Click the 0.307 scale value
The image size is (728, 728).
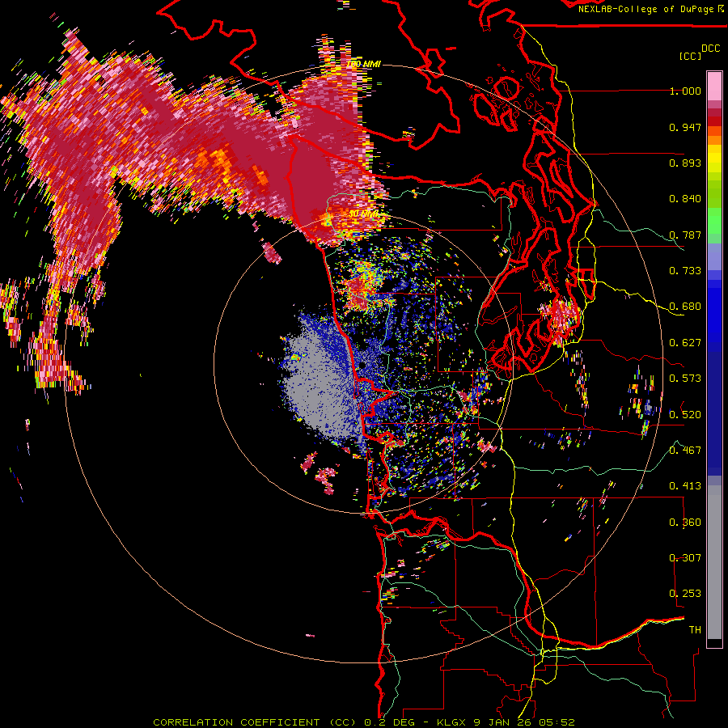pyautogui.click(x=685, y=557)
